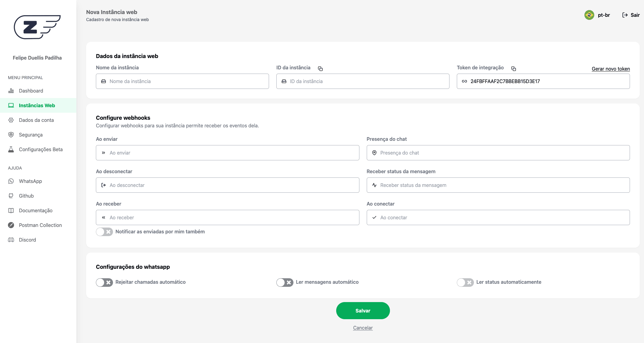Click the double-arrow icon in Ao enviar field
Viewport: 644px width, 343px height.
click(x=104, y=153)
